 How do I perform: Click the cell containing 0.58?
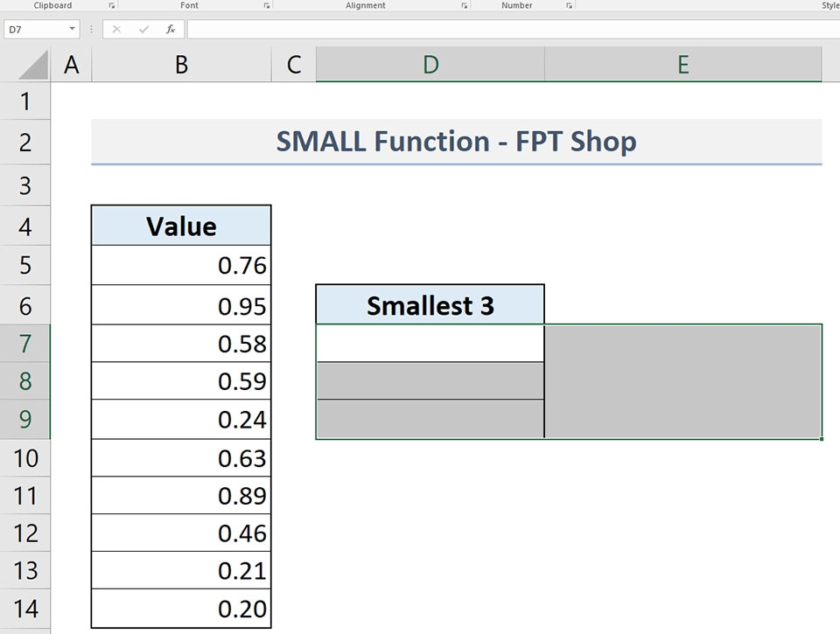coord(181,344)
